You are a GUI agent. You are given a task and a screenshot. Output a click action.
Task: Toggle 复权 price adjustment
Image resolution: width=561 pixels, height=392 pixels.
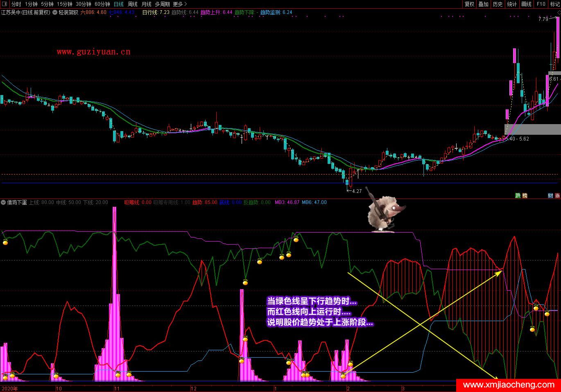pyautogui.click(x=469, y=4)
